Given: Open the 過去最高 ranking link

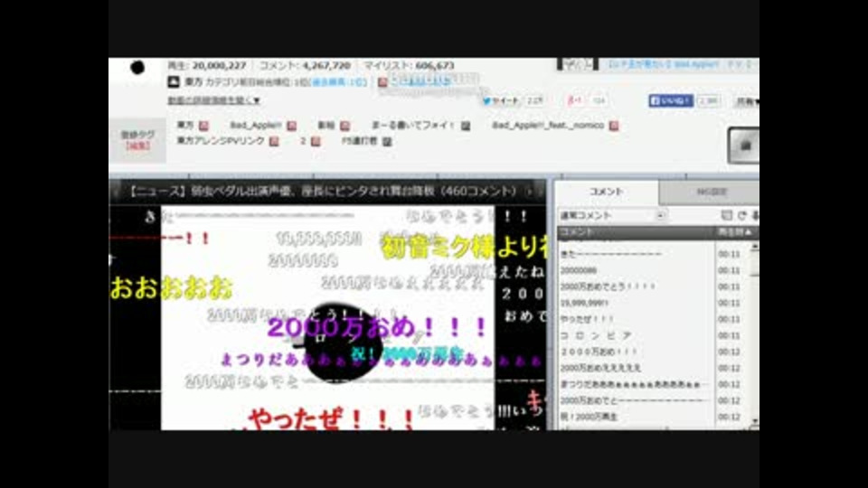Looking at the screenshot, I should tap(339, 82).
